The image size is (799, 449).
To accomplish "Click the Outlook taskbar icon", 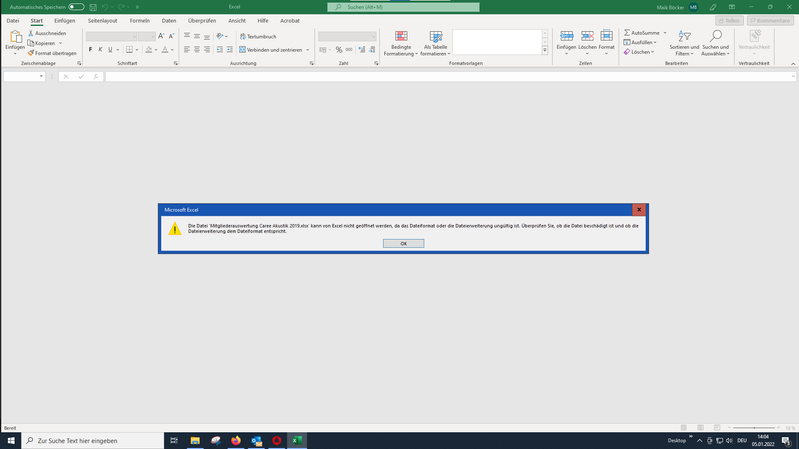I will point(256,440).
